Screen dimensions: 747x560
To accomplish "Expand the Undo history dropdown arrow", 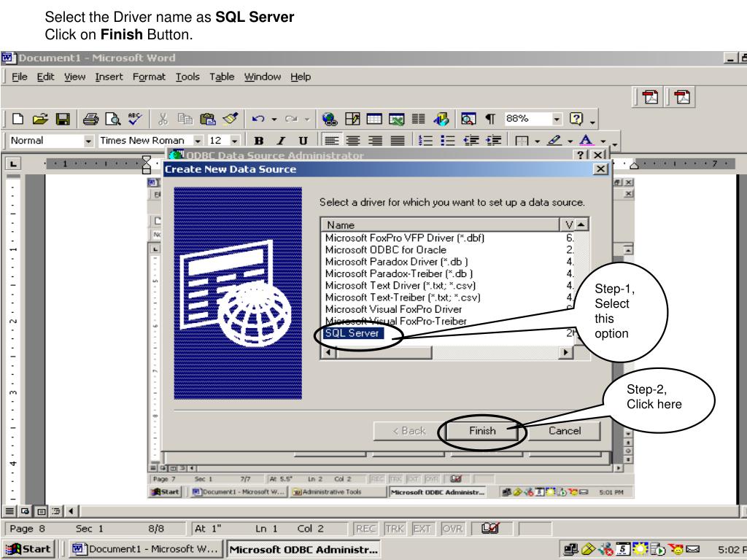I will [x=274, y=119].
